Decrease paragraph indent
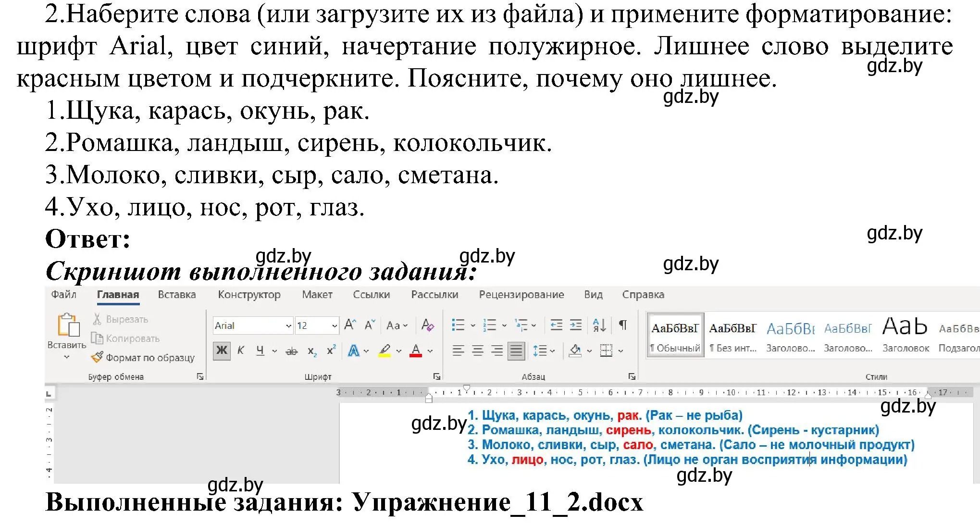Image resolution: width=980 pixels, height=526 pixels. point(556,326)
